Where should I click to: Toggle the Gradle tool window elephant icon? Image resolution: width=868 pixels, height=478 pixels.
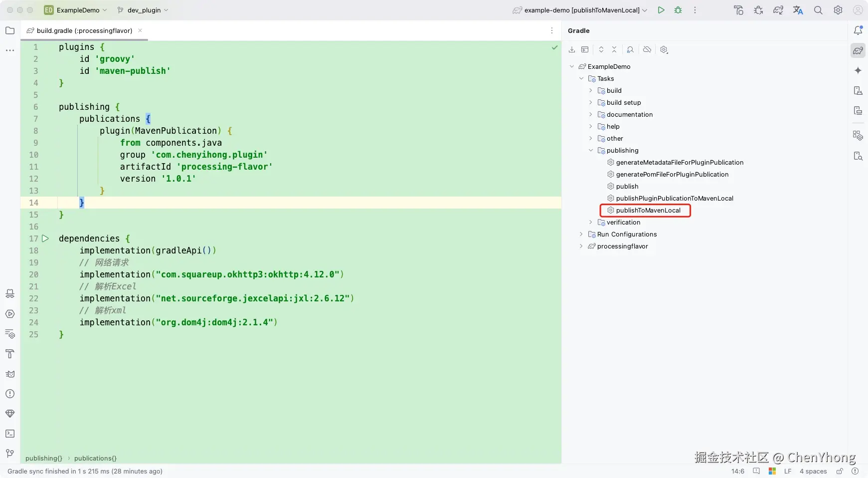858,50
